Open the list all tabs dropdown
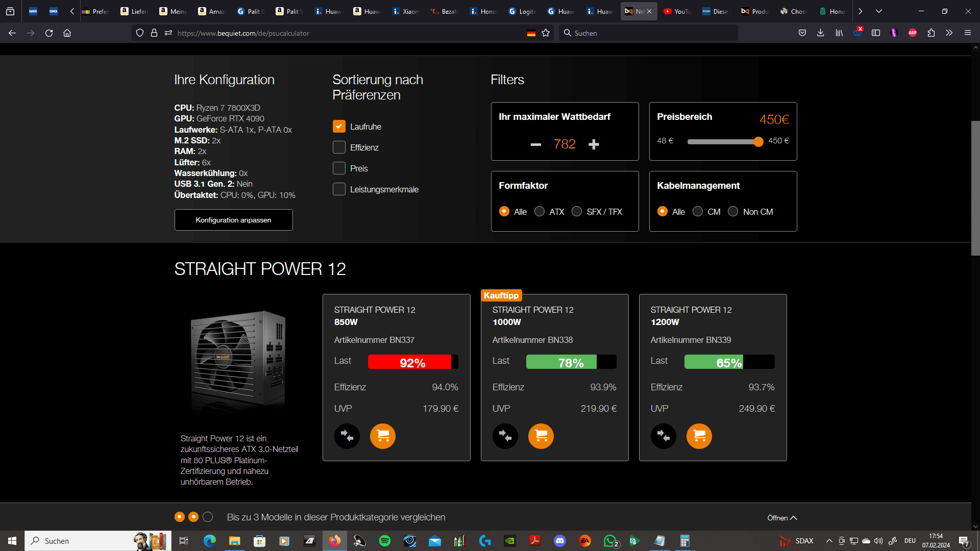Viewport: 980px width, 551px height. point(879,11)
